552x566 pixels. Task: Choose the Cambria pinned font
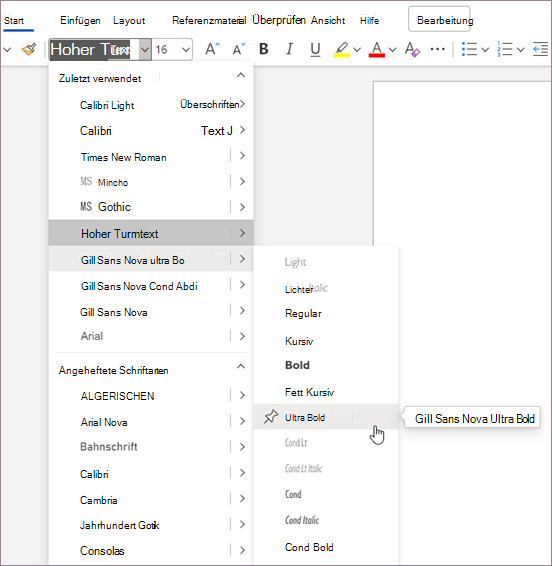[x=99, y=500]
